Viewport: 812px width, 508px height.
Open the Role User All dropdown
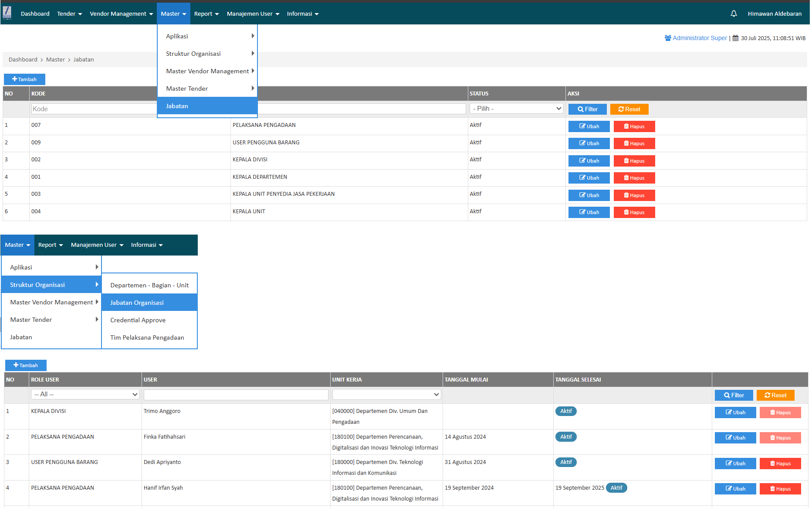(x=85, y=394)
